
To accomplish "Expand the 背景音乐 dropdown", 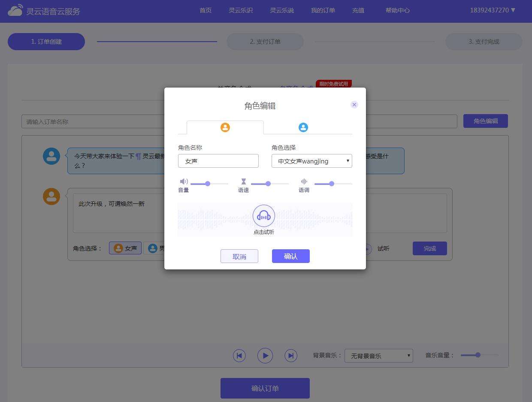I will pyautogui.click(x=378, y=356).
